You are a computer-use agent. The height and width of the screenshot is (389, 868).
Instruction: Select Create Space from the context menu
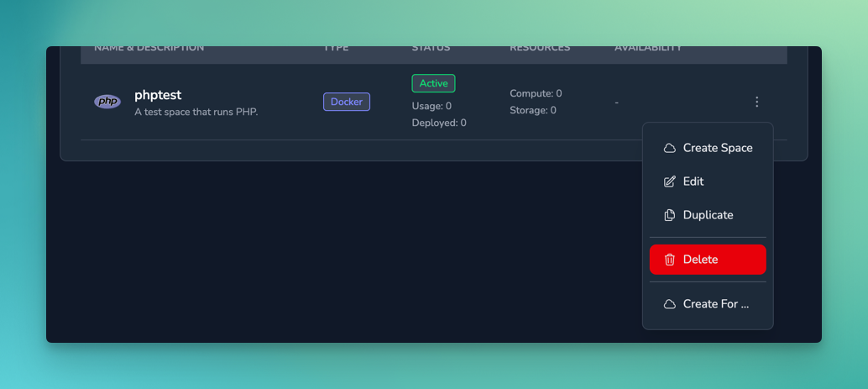pos(717,148)
